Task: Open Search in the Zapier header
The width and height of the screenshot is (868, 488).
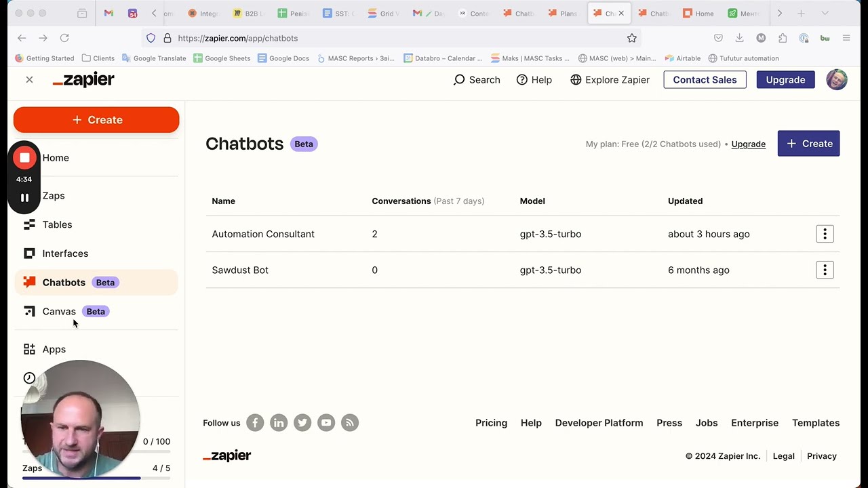Action: point(477,80)
